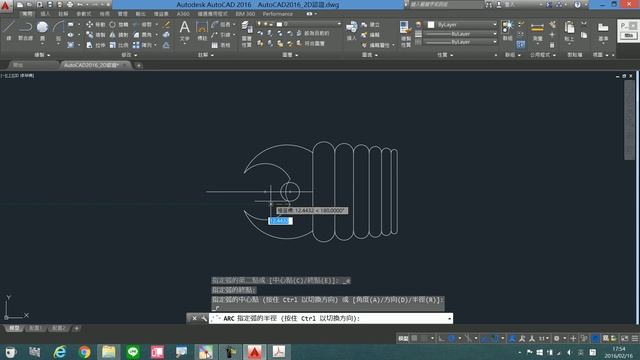Click the Move tool icon
This screenshot has width=640, height=360.
pyautogui.click(x=90, y=24)
